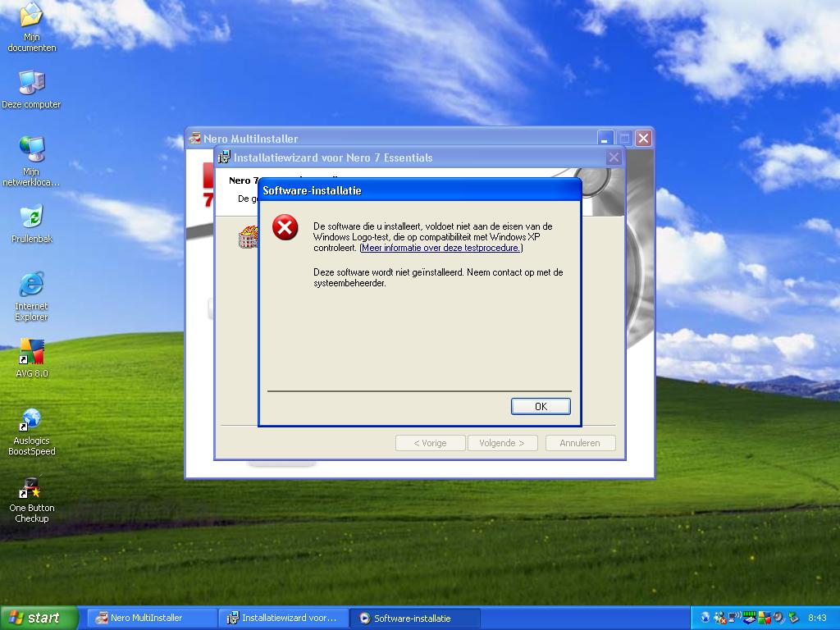The image size is (840, 630).
Task: Click the 'De software die u installeert' message text
Action: click(433, 237)
